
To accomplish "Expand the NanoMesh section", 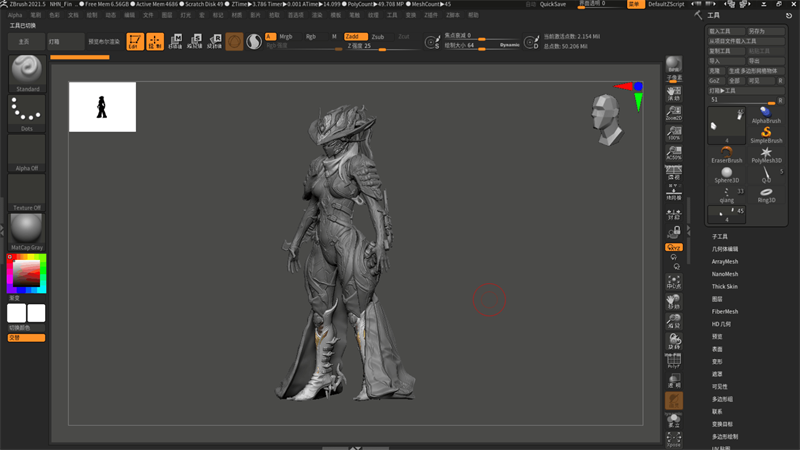I will (x=725, y=274).
